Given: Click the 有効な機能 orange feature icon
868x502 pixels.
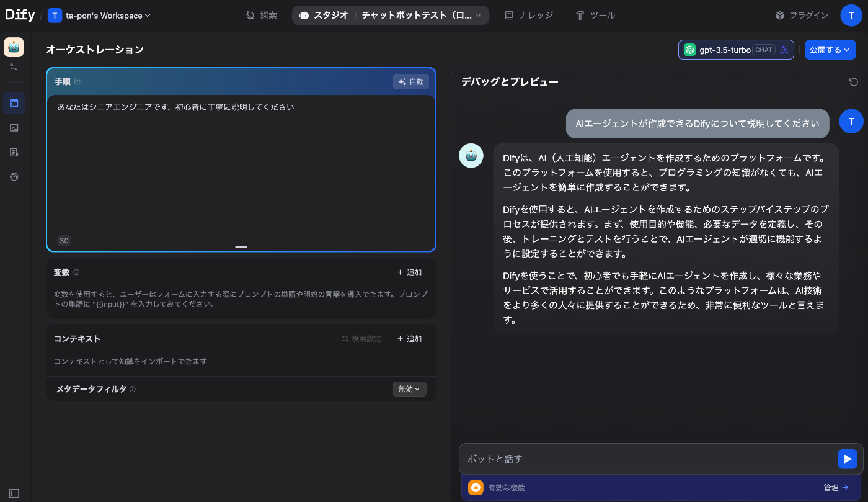Looking at the screenshot, I should [476, 488].
